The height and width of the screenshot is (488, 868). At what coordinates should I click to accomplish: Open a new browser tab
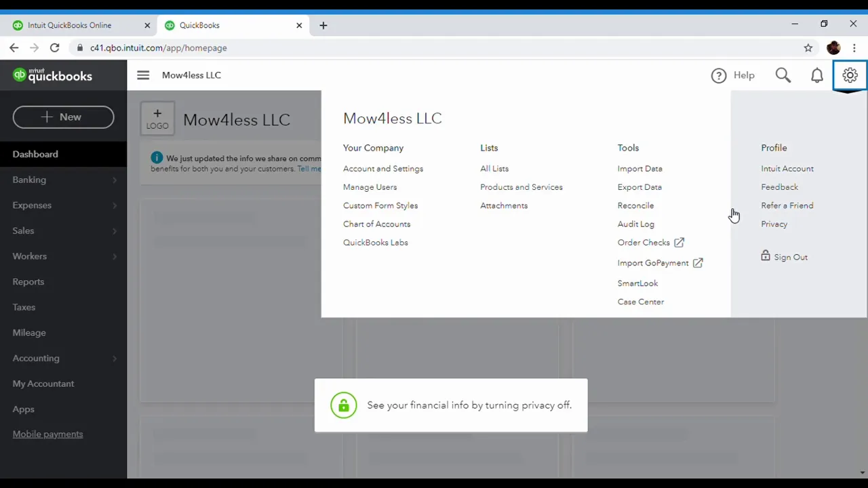click(323, 25)
